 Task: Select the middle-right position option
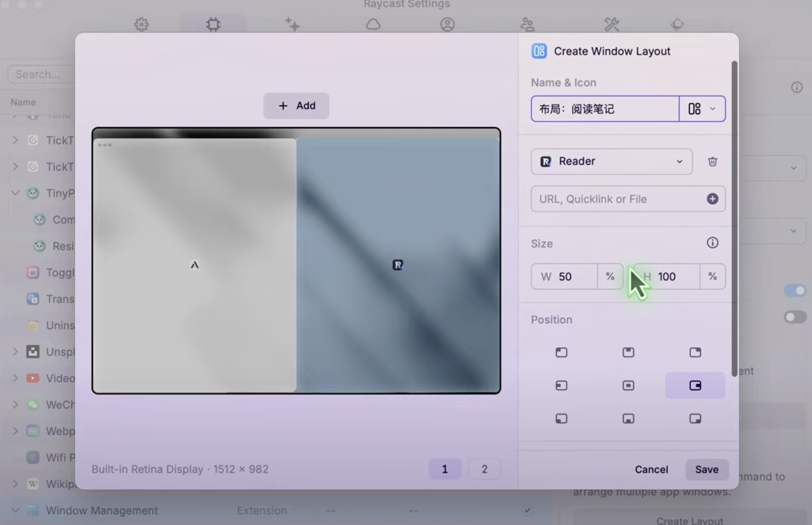click(x=695, y=386)
